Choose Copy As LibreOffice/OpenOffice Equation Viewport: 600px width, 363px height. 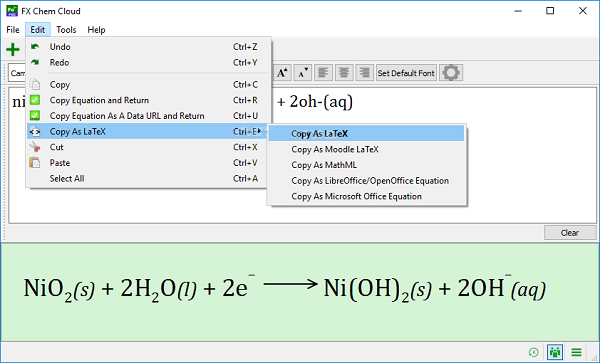point(366,181)
